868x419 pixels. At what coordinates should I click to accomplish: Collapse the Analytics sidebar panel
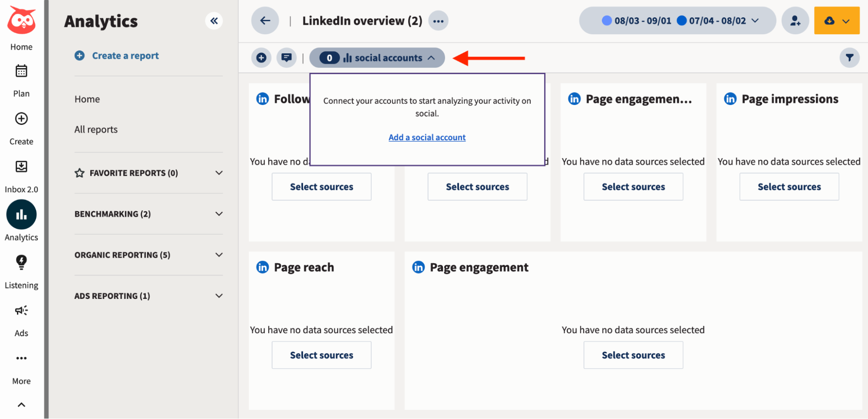[x=214, y=20]
